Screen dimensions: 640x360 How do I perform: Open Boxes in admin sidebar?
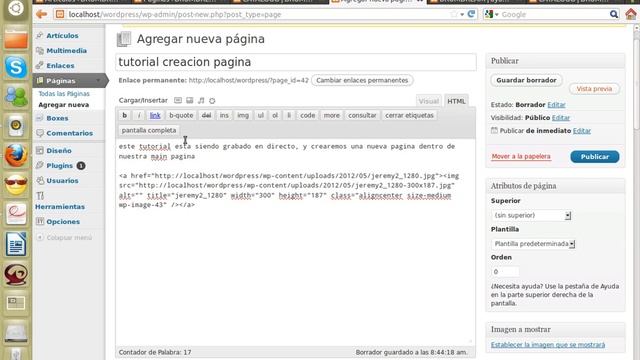(57, 118)
